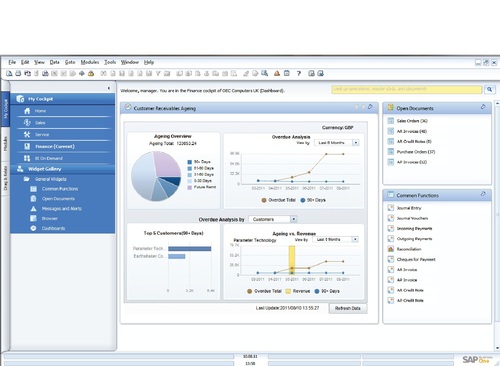500x366 pixels.
Task: Open the Modules menu
Action: (90, 62)
